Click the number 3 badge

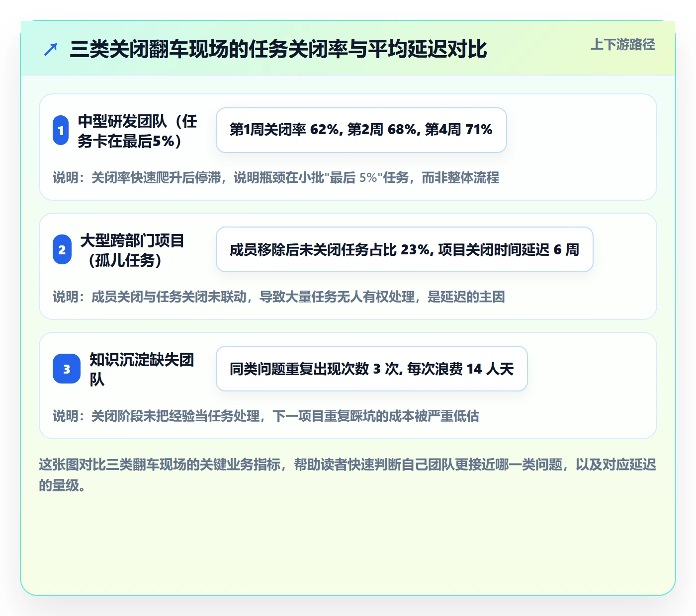click(x=67, y=369)
